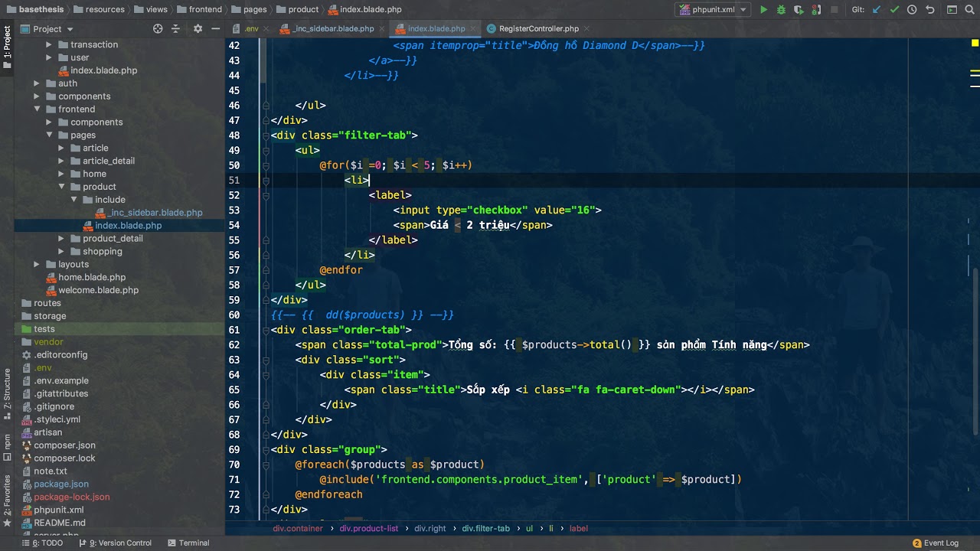Open the 2: Structure side tool window
This screenshot has width=980, height=551.
(7, 395)
